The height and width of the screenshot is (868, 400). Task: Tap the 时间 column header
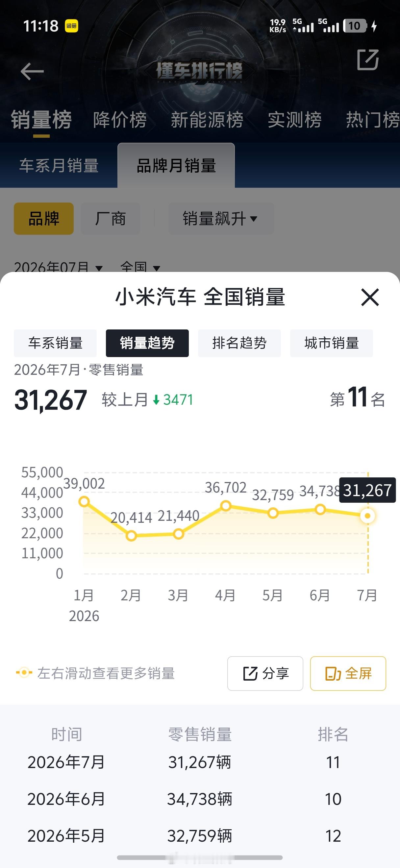pos(67,734)
